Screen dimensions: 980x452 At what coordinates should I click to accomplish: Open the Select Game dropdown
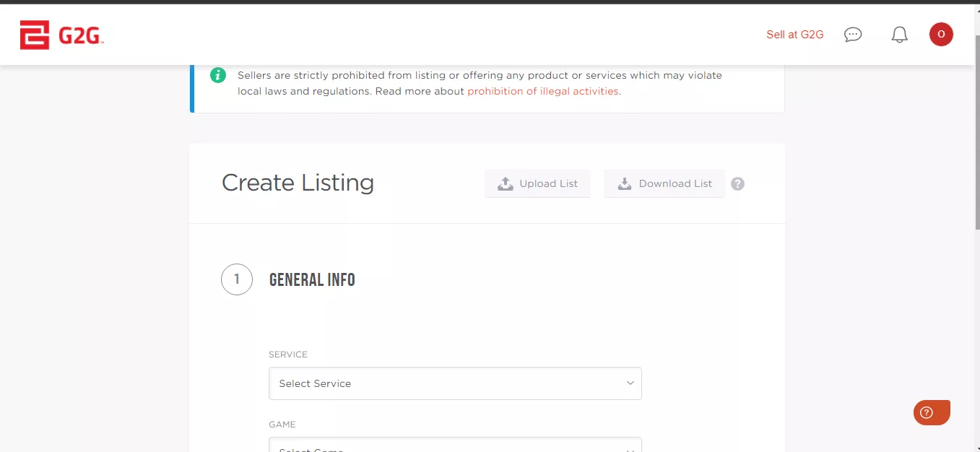455,446
